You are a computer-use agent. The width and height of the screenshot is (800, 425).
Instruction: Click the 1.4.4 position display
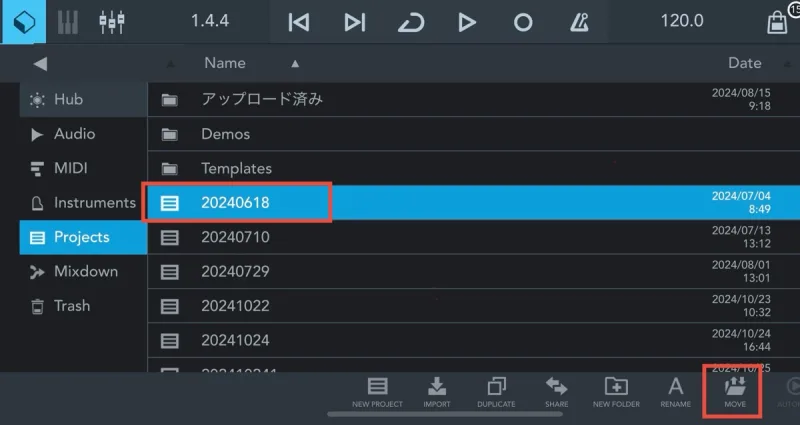pos(210,21)
